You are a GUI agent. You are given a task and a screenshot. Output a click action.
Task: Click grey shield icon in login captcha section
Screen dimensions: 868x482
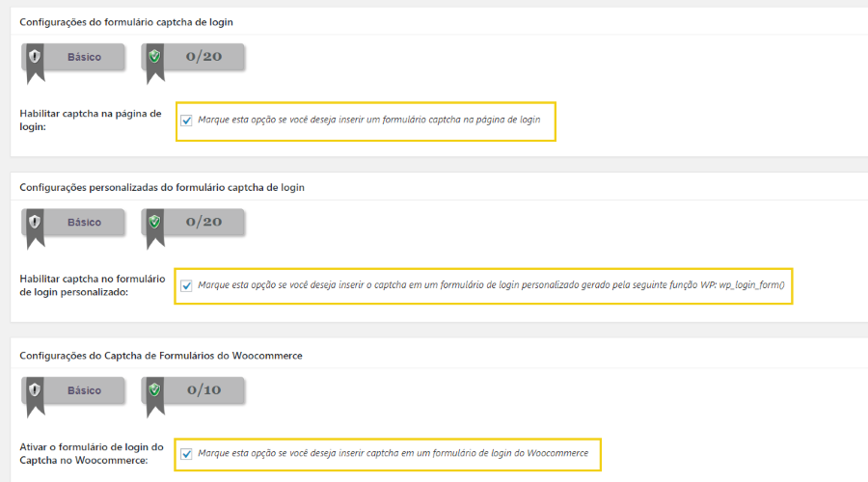[35, 56]
